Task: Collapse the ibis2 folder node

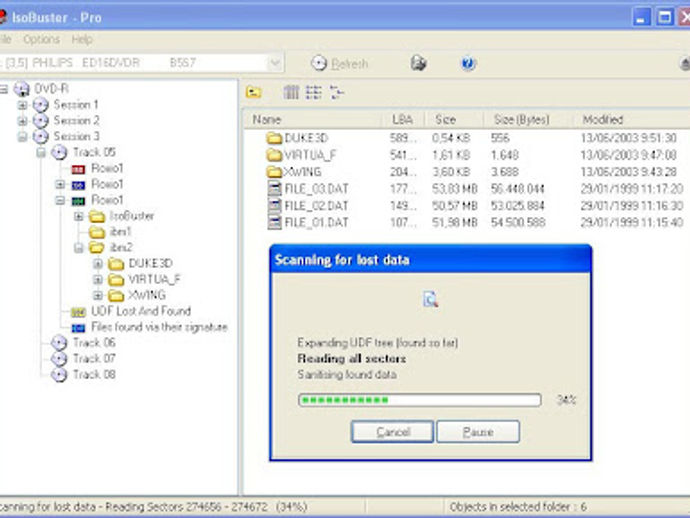Action: point(78,248)
